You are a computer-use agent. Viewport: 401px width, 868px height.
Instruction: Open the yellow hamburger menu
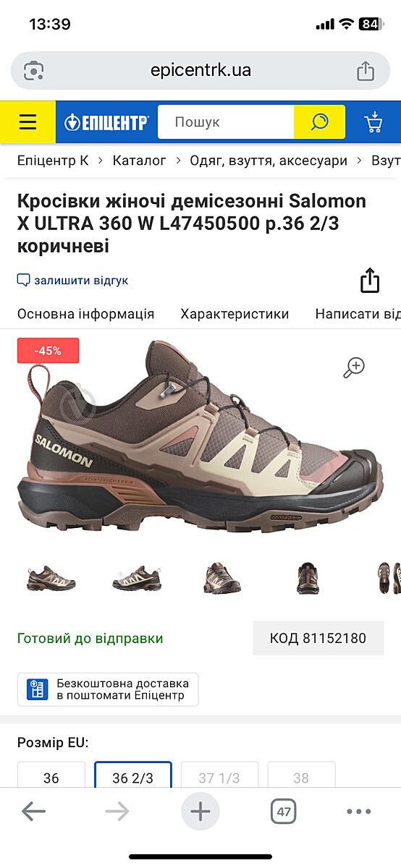point(28,122)
